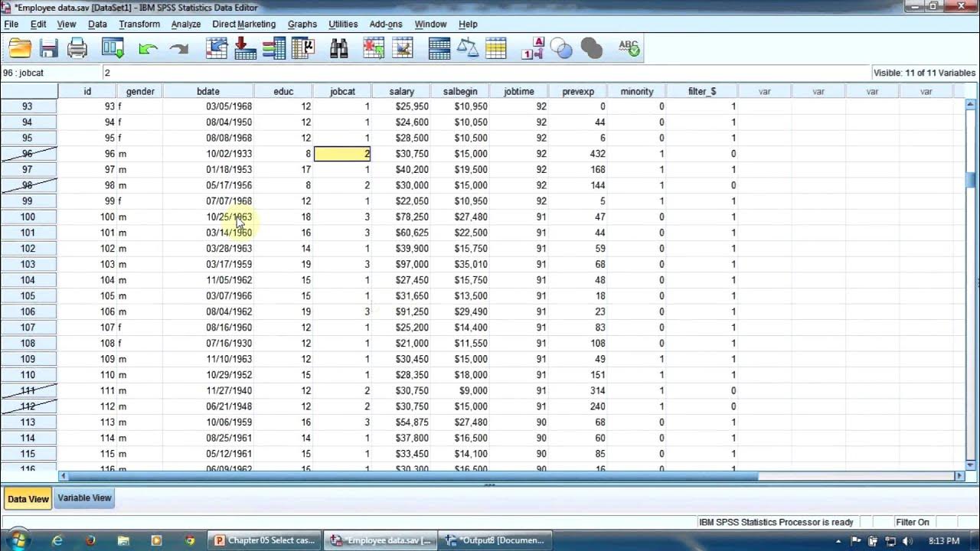
Task: Click the vertical scrollbar down arrow
Action: [971, 464]
